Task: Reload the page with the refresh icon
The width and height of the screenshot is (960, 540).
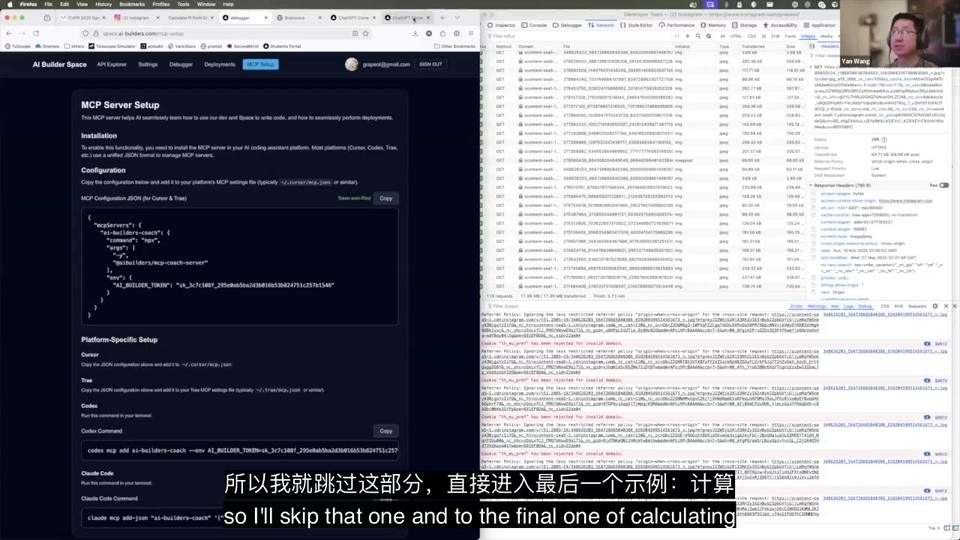Action: point(36,33)
